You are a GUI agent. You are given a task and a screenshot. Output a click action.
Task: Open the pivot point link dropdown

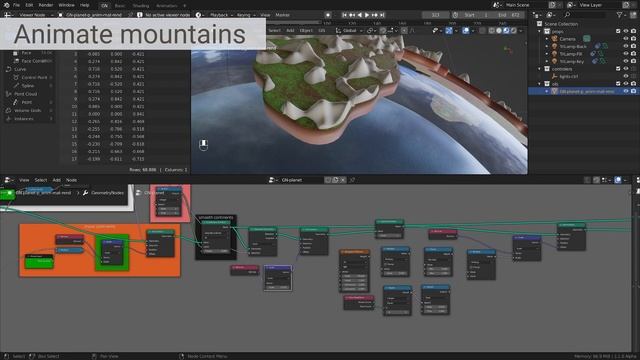[x=371, y=31]
